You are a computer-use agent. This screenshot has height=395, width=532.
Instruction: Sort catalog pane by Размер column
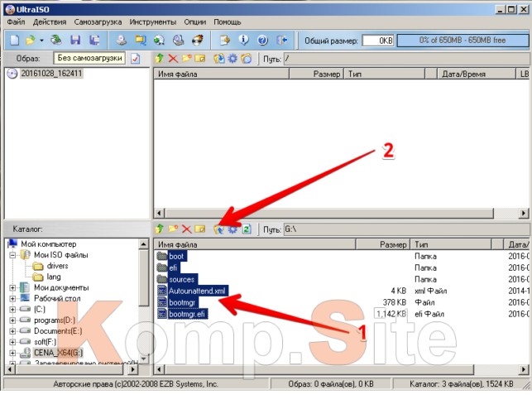pos(383,244)
